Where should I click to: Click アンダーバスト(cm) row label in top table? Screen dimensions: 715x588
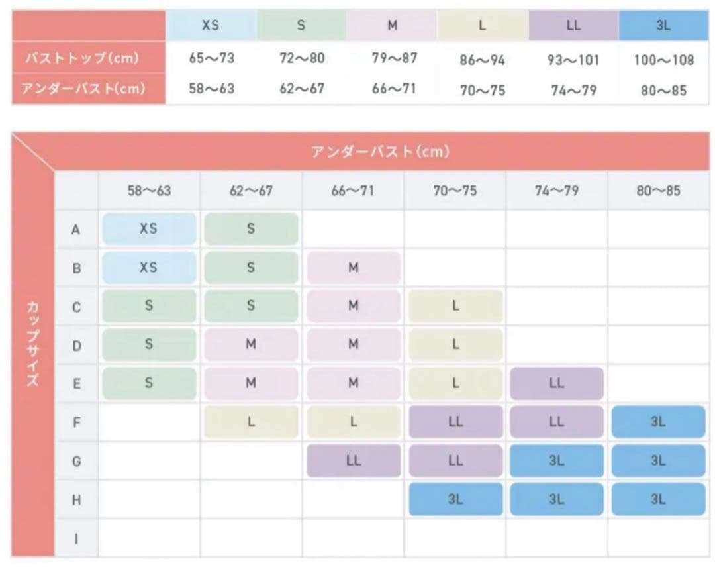[x=82, y=89]
